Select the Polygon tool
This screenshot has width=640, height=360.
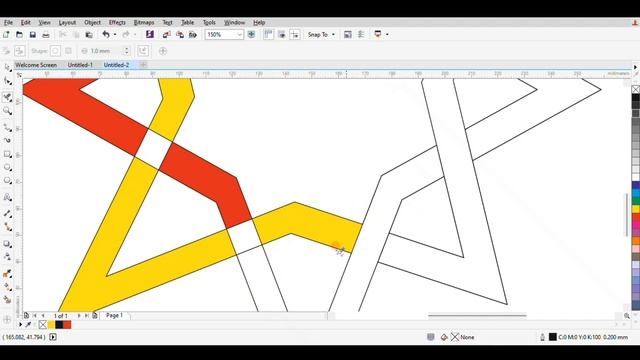click(x=7, y=181)
